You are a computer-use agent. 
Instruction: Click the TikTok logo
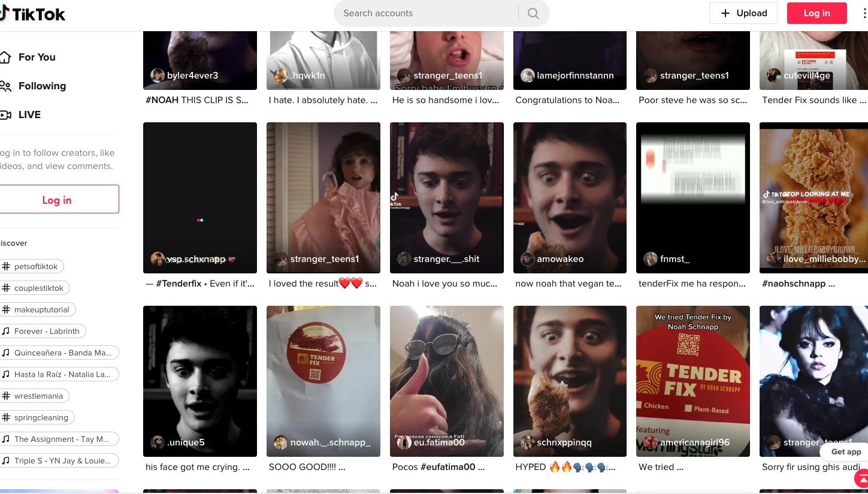click(32, 14)
